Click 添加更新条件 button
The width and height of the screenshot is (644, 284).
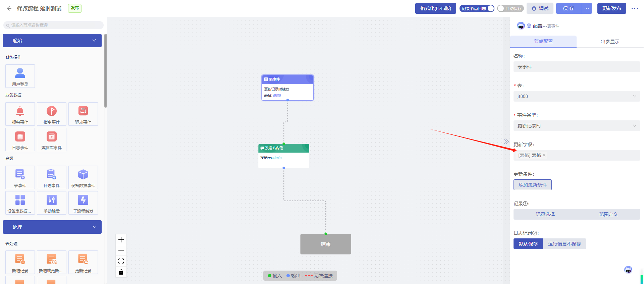[x=533, y=185]
